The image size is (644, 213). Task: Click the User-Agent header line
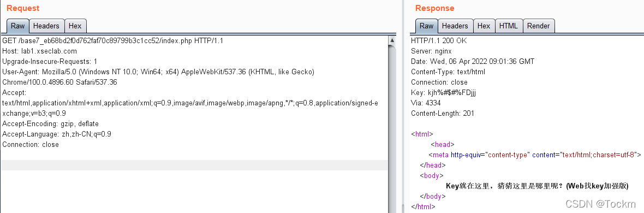click(158, 72)
